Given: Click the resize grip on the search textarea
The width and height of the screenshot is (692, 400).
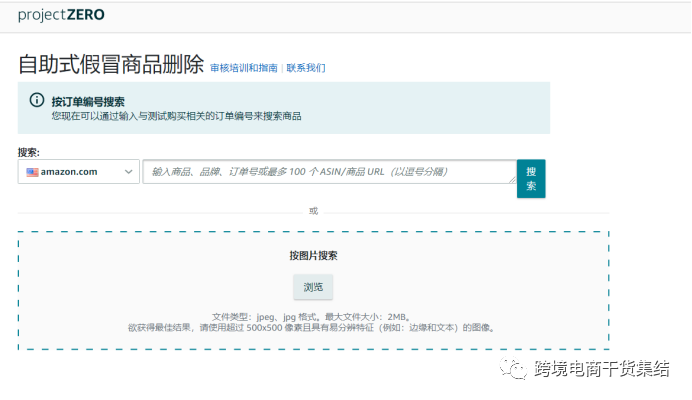Looking at the screenshot, I should (x=512, y=180).
